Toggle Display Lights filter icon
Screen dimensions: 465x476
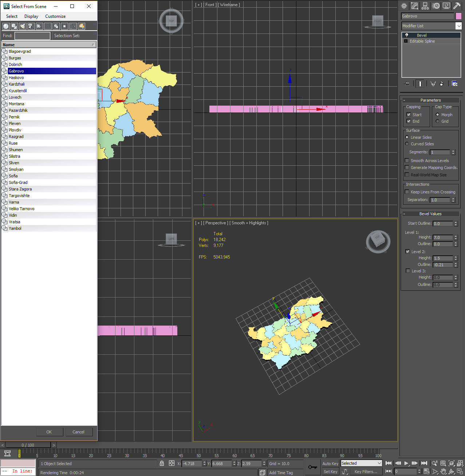23,26
